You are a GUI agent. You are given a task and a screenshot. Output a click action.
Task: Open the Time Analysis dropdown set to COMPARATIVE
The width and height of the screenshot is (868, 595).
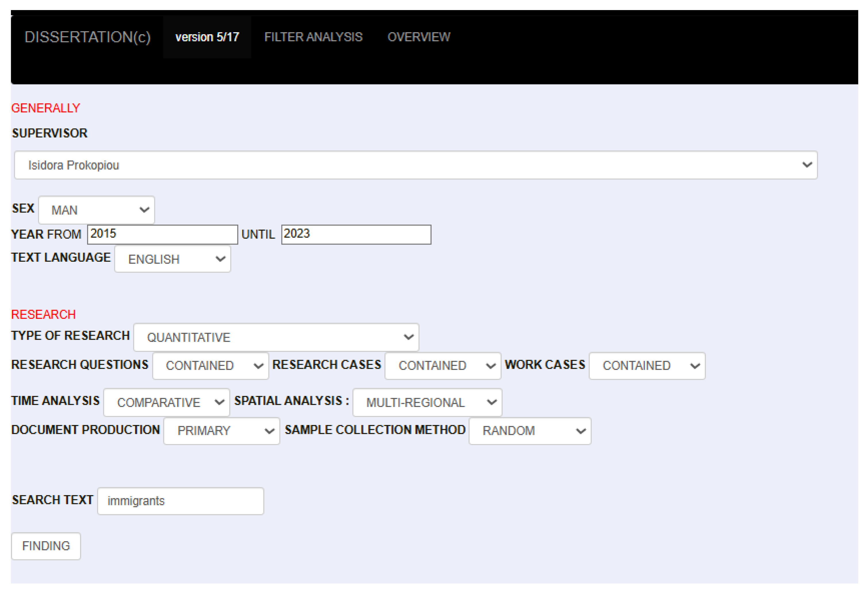pos(166,403)
